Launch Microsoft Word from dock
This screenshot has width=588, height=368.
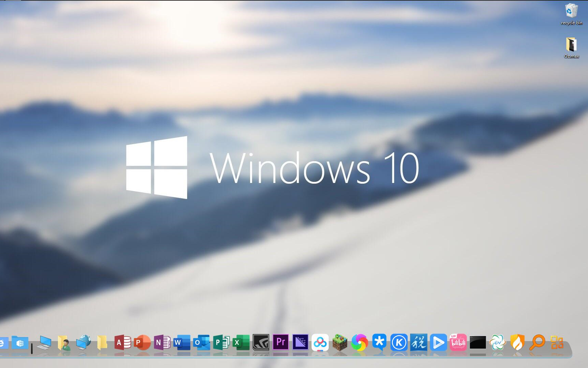pos(182,343)
